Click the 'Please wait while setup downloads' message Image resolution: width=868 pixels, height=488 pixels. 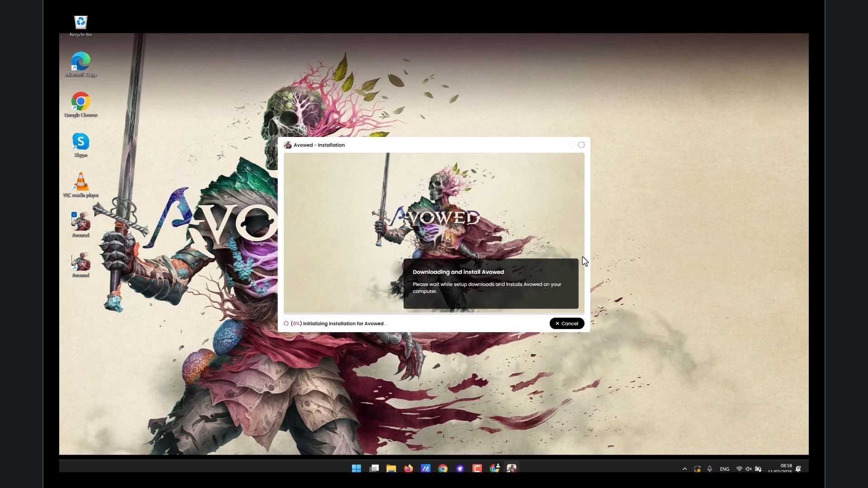(x=487, y=288)
